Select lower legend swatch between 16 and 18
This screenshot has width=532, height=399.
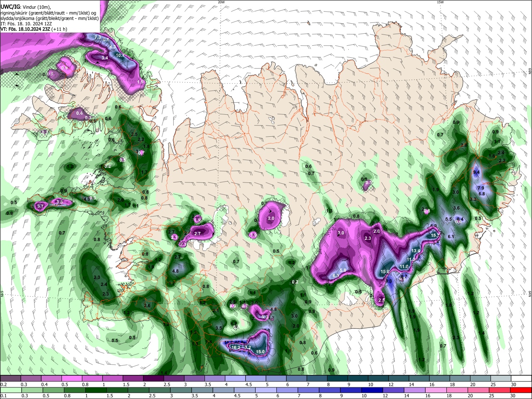coord(436,390)
